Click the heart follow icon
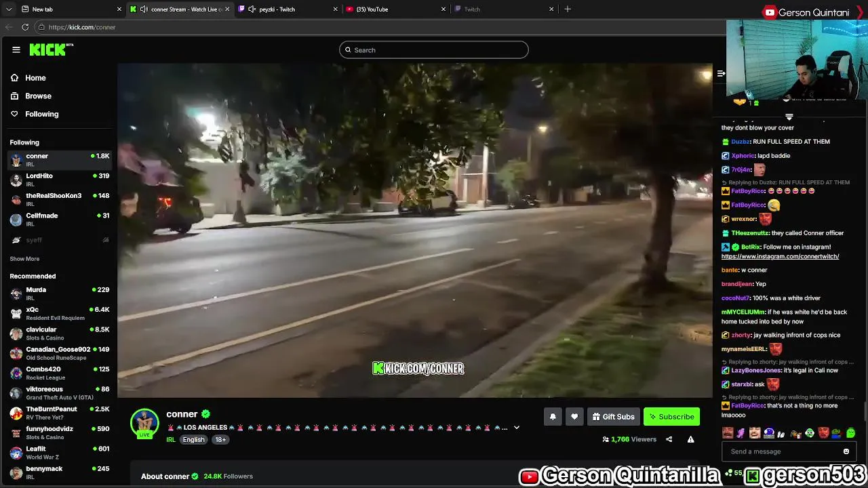 tap(574, 417)
